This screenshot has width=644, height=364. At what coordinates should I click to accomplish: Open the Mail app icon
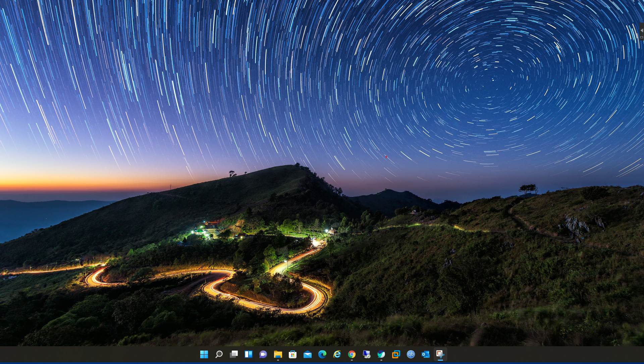[x=307, y=354]
